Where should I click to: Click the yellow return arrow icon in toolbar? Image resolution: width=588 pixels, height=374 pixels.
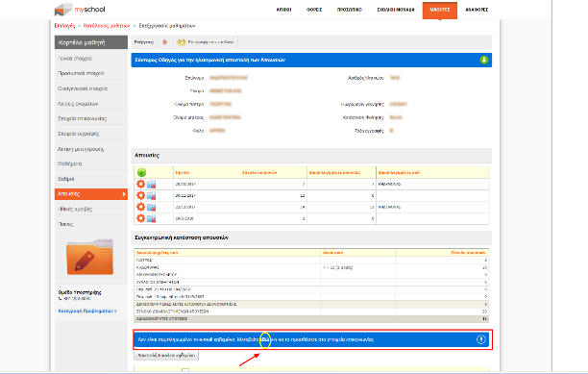click(182, 42)
